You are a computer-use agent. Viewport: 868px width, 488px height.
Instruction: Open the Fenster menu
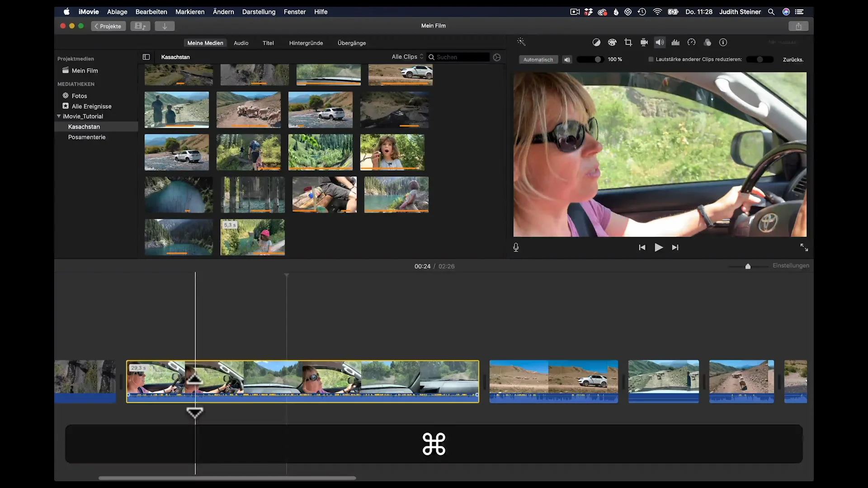294,12
